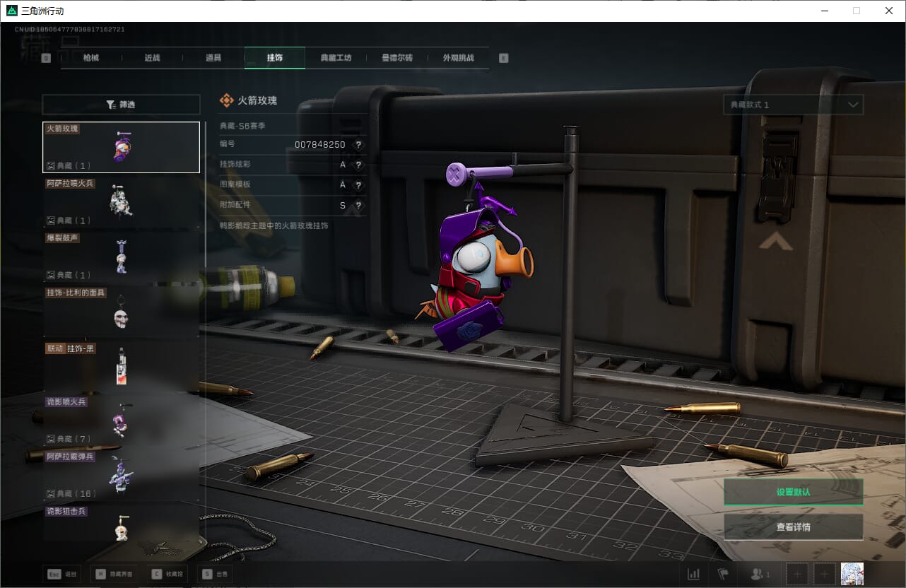Choose the 挂饰-比利的面具 charm
The image size is (906, 588).
[121, 311]
